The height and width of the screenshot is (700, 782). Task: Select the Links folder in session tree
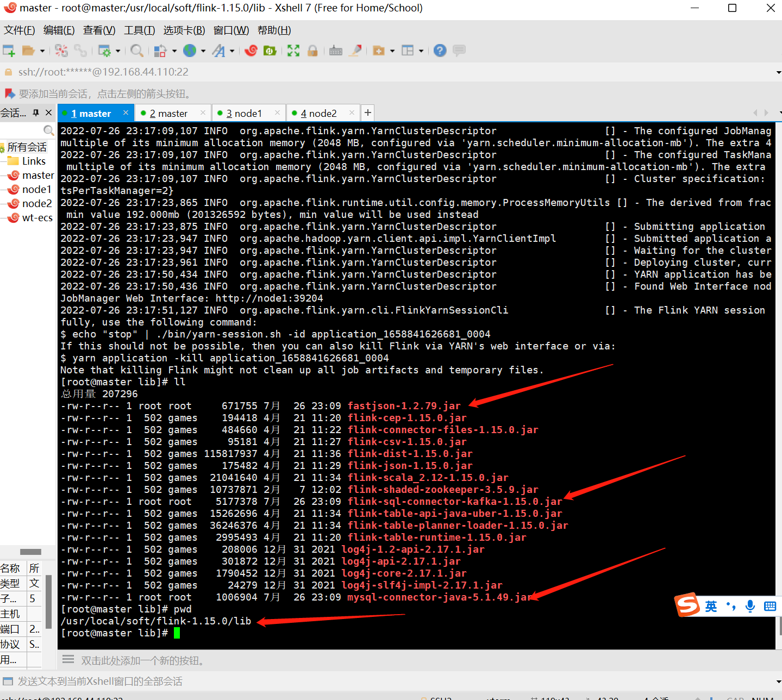pyautogui.click(x=34, y=161)
